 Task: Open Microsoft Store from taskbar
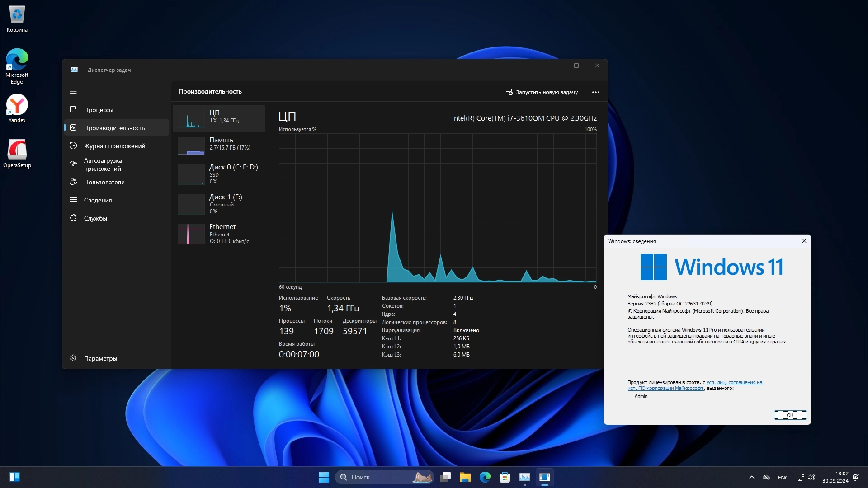pyautogui.click(x=505, y=477)
